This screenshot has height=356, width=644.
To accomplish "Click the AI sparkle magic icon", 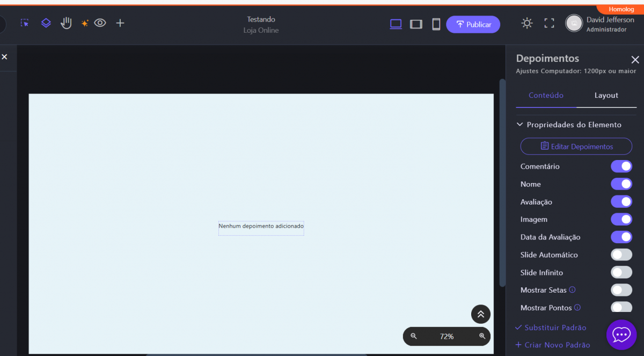I will [x=84, y=23].
